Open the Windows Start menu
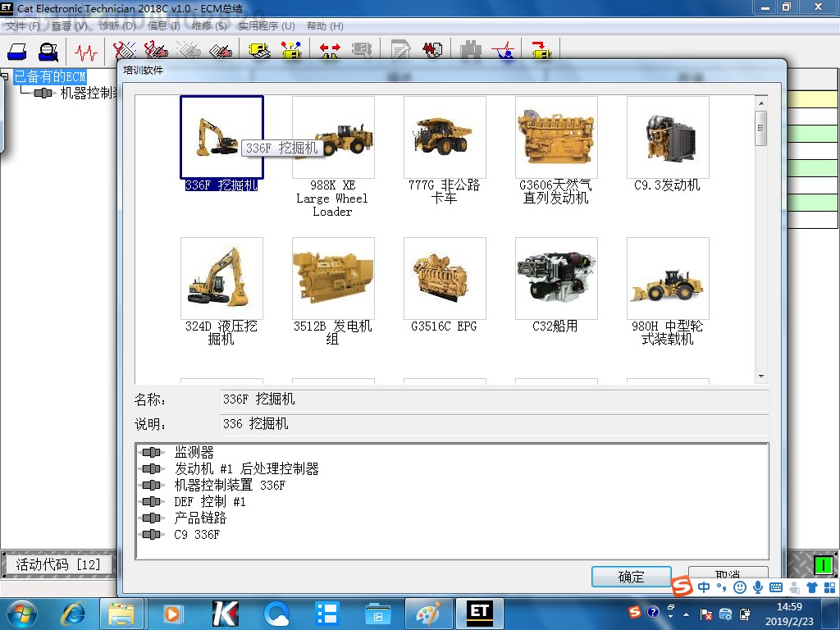Image resolution: width=840 pixels, height=630 pixels. (21, 614)
